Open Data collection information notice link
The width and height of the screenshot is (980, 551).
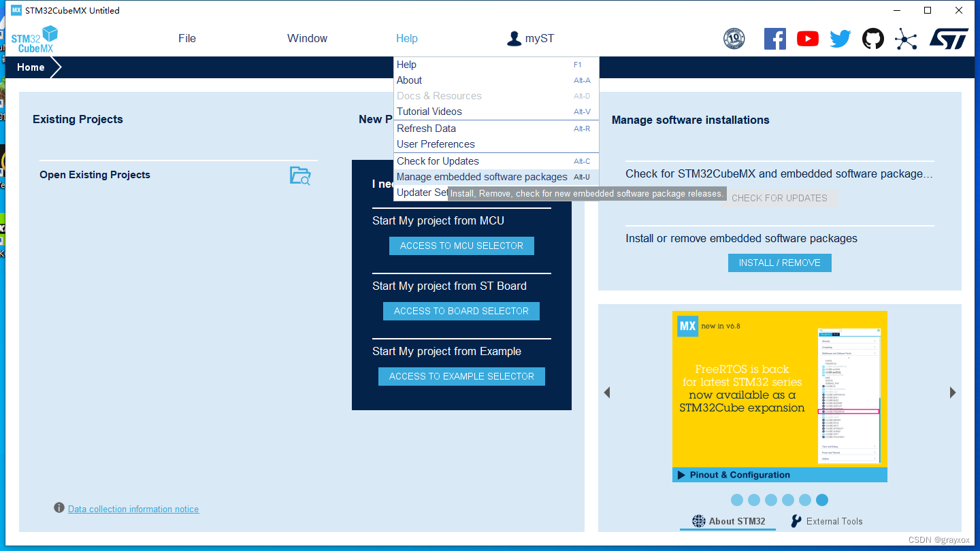coord(133,509)
